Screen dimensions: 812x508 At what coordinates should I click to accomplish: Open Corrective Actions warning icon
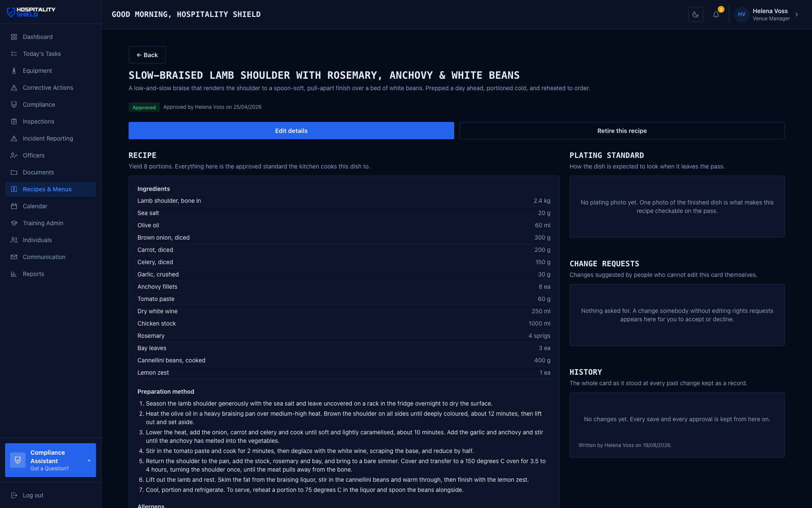click(14, 88)
